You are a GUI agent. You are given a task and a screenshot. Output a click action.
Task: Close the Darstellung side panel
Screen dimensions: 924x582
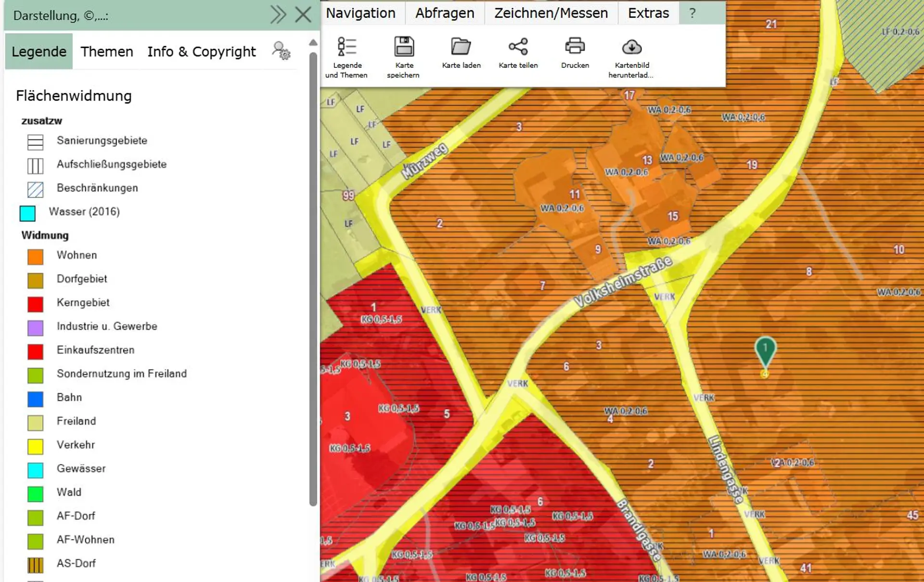coord(303,15)
